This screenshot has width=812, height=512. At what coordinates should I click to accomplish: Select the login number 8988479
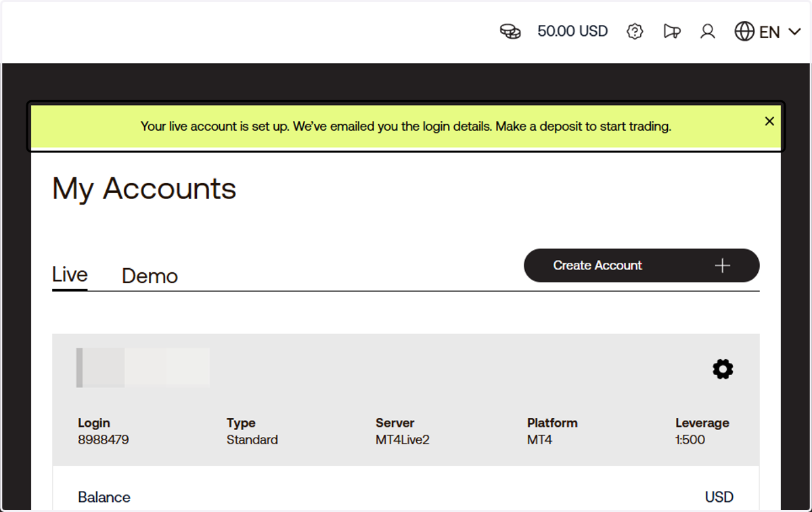(104, 440)
